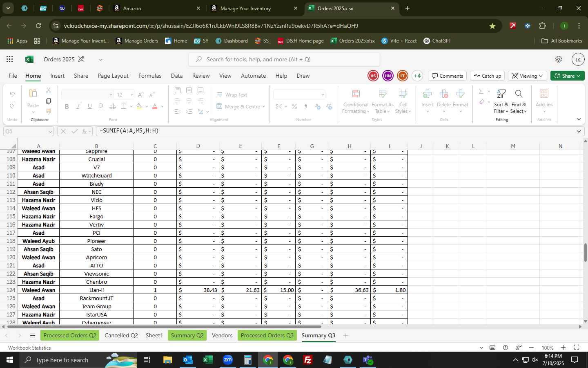The image size is (588, 368).
Task: Zoom in using the status bar plus
Action: tap(563, 348)
